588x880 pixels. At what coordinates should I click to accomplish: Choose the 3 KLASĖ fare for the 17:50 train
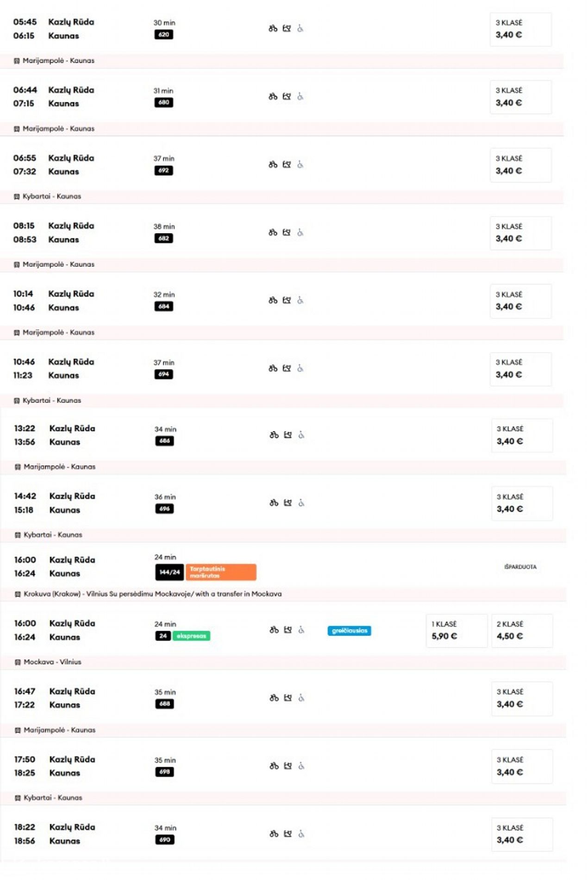(x=521, y=766)
